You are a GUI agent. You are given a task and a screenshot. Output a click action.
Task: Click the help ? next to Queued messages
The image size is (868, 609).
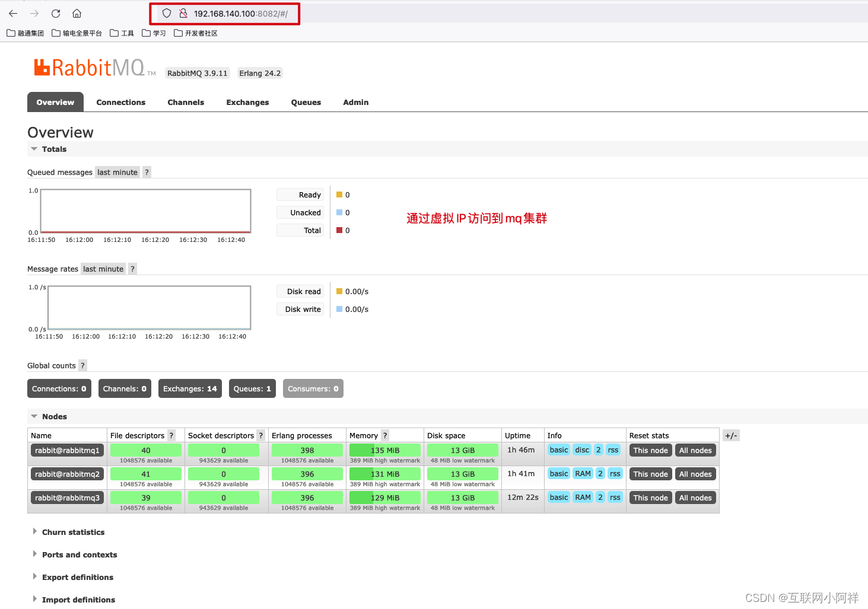point(147,172)
